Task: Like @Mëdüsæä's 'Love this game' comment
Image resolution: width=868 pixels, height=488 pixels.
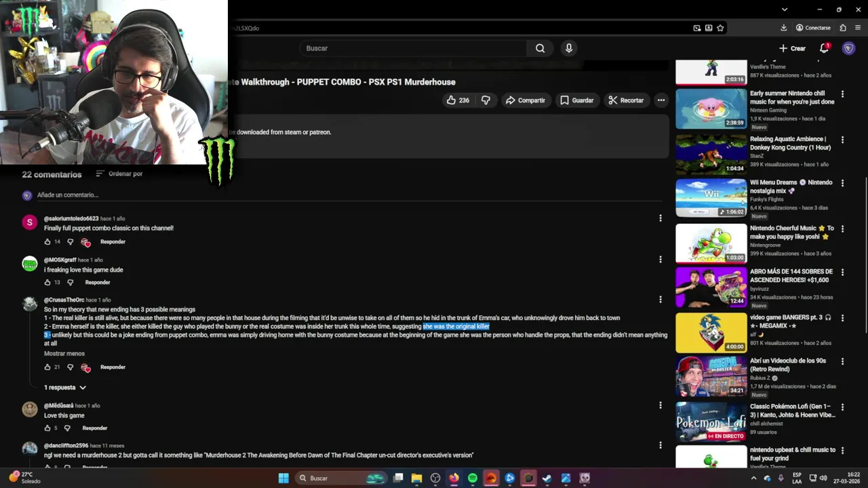Action: tap(47, 428)
